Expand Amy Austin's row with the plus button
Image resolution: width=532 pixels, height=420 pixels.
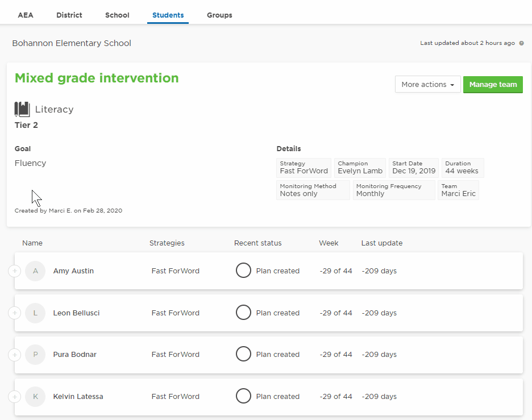15,271
